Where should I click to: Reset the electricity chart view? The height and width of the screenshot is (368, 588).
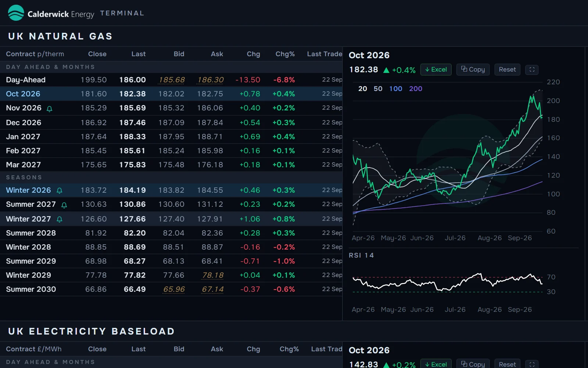tap(507, 364)
